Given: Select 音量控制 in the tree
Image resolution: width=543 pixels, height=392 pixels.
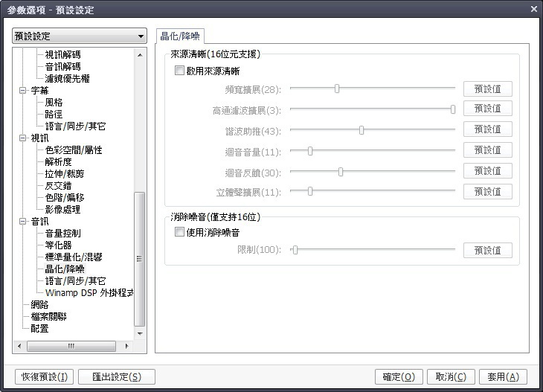Looking at the screenshot, I should (62, 233).
